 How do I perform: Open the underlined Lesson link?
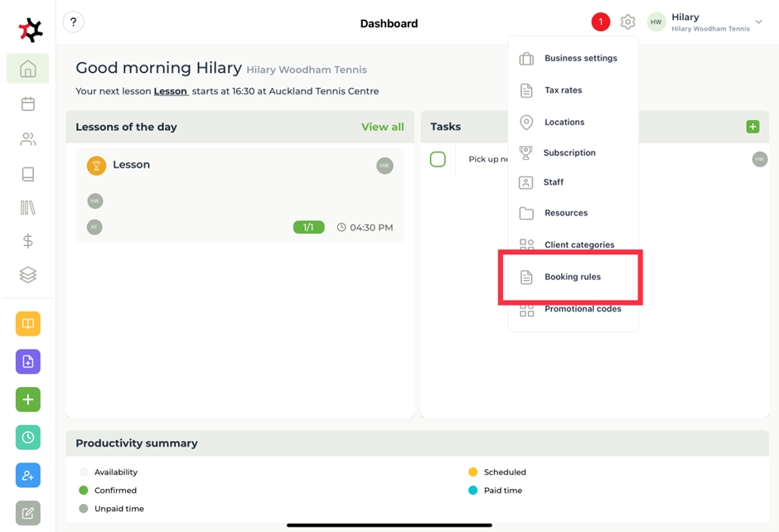point(171,91)
